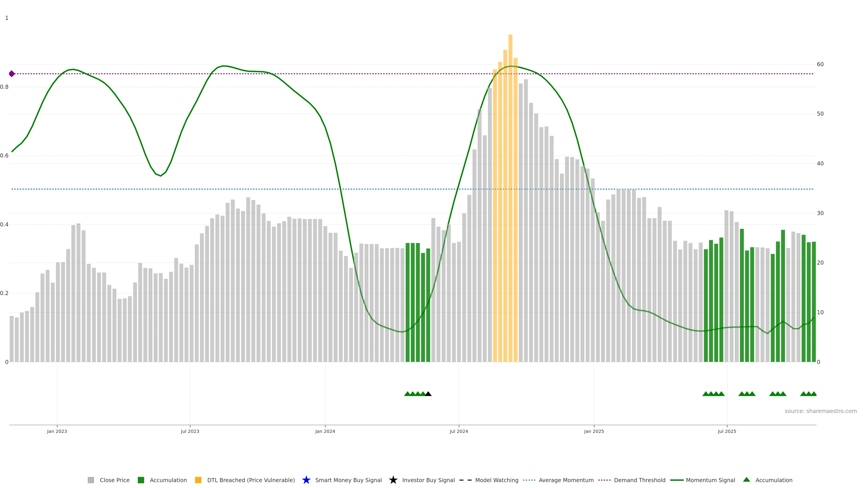Click the purple diamond Demand Threshold marker

coord(12,74)
